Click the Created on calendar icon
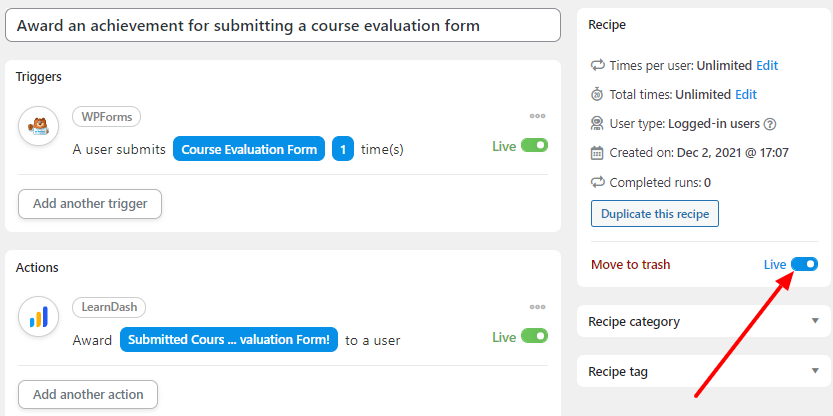833x416 pixels. tap(598, 153)
